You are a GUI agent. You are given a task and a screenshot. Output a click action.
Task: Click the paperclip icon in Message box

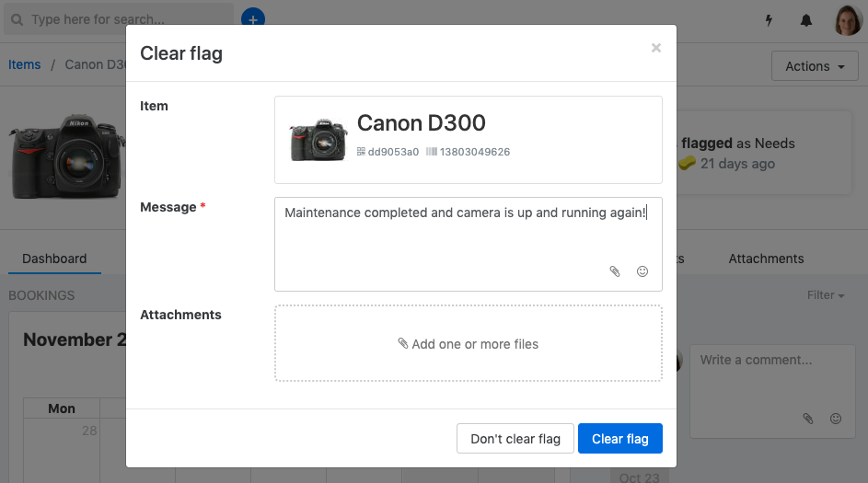point(615,271)
